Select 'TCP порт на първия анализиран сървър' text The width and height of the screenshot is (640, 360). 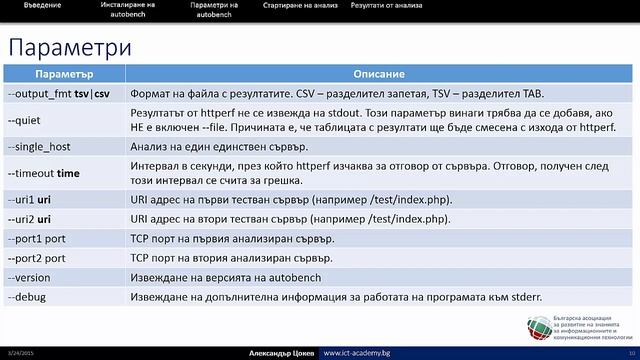[x=232, y=239]
